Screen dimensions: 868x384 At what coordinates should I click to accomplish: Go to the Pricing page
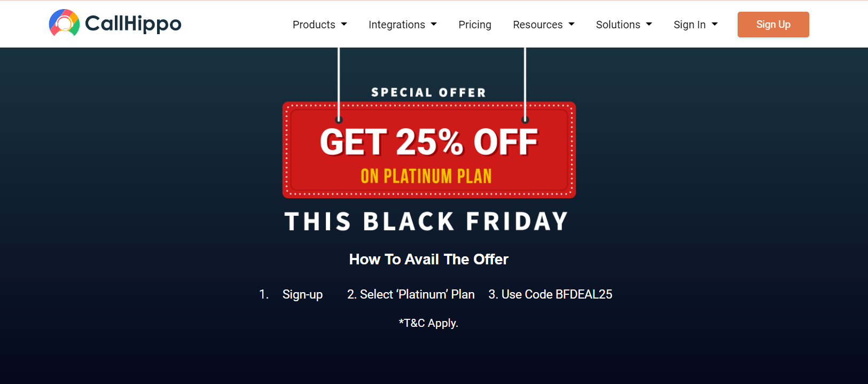(475, 25)
